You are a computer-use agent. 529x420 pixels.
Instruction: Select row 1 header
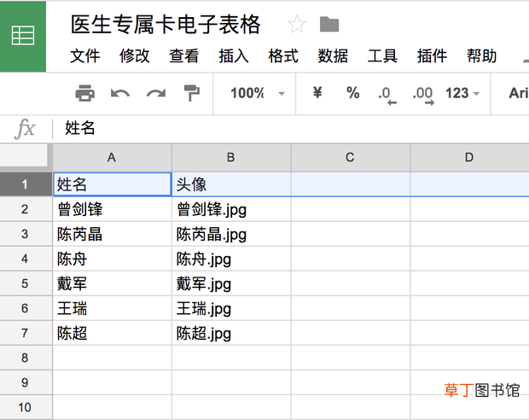[x=26, y=184]
